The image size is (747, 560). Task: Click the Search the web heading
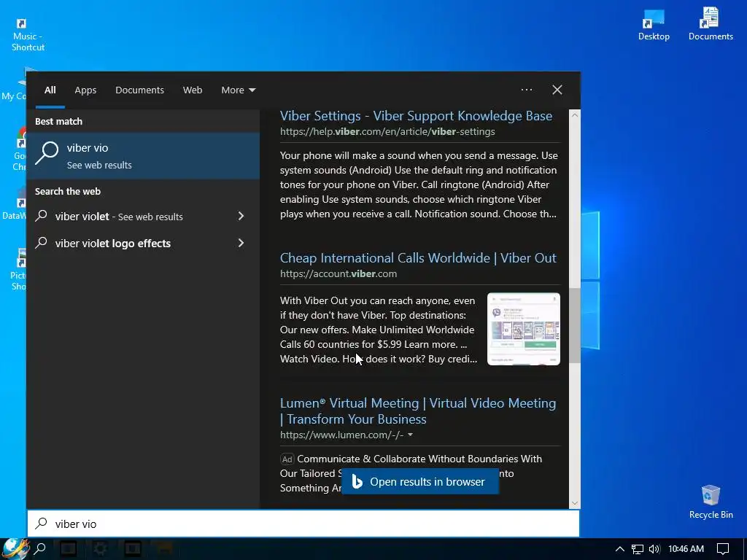point(68,192)
